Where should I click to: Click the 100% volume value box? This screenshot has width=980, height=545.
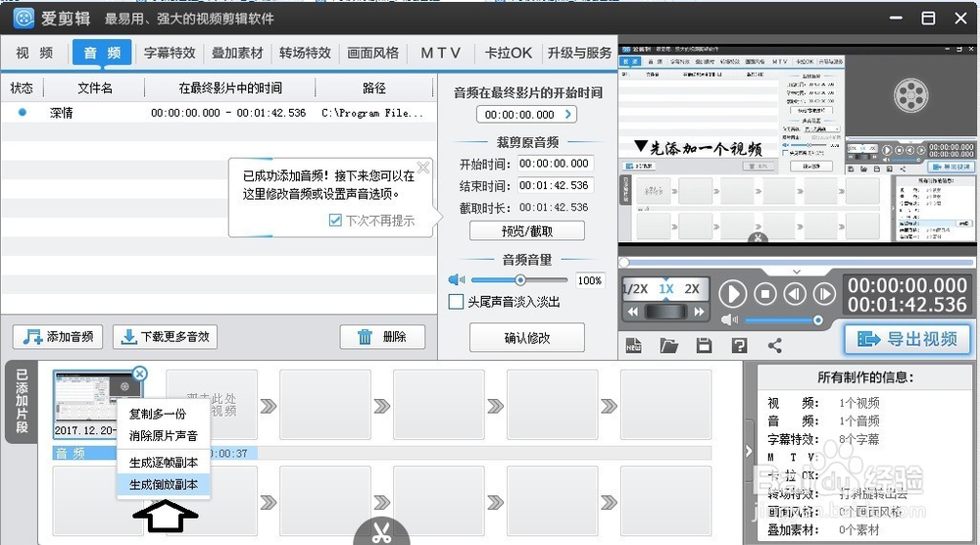[x=589, y=280]
